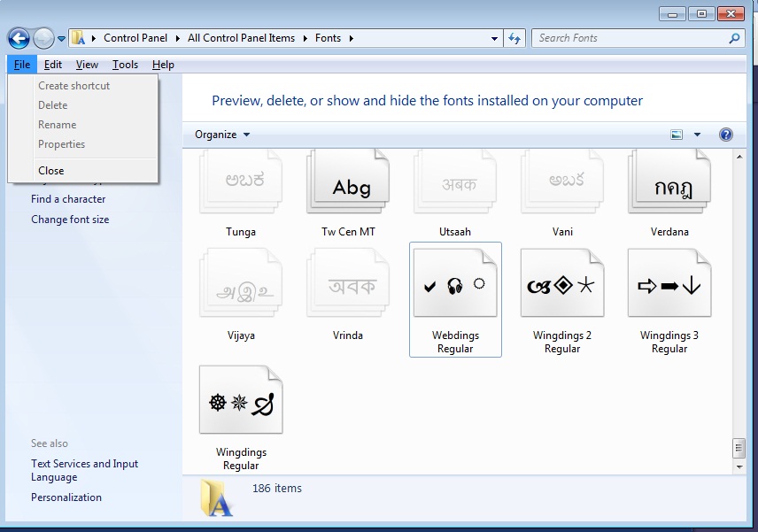Click the Fonts folder icon in address bar

coord(78,38)
